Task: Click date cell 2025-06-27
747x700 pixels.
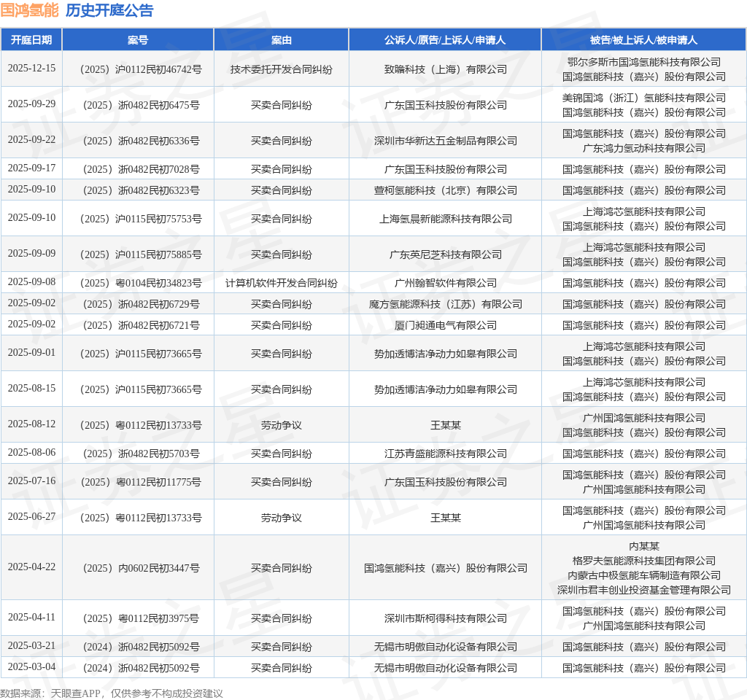Action: (31, 517)
